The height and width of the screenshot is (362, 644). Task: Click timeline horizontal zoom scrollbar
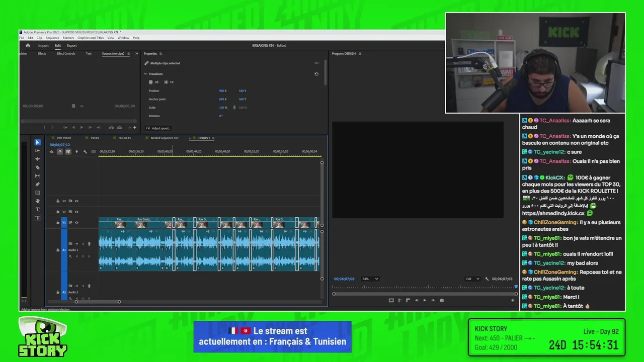pos(98,302)
